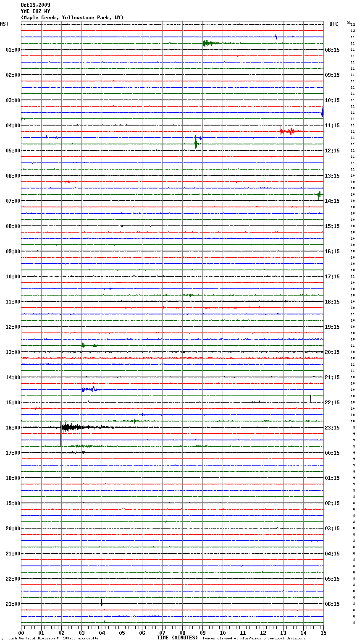Image resolution: width=357 pixels, height=644 pixels.
Task: Click the UTC column header
Action: click(334, 24)
